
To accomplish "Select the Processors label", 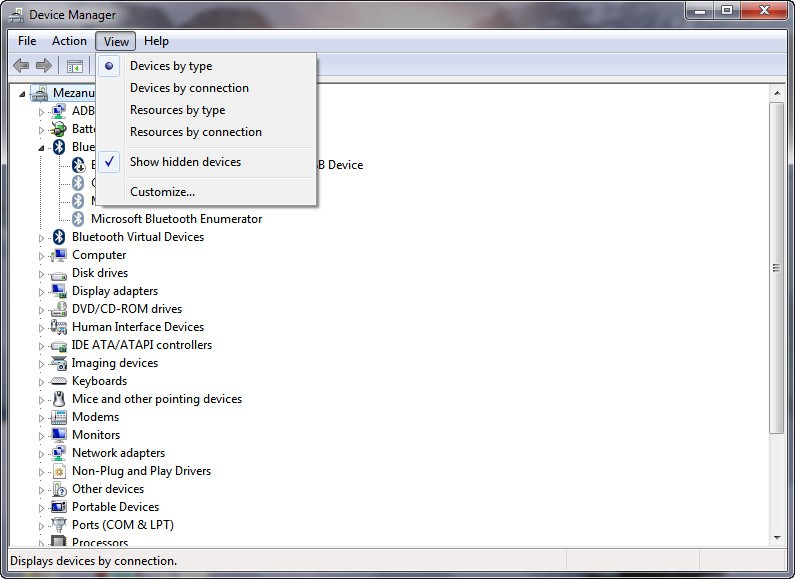I will tap(100, 542).
